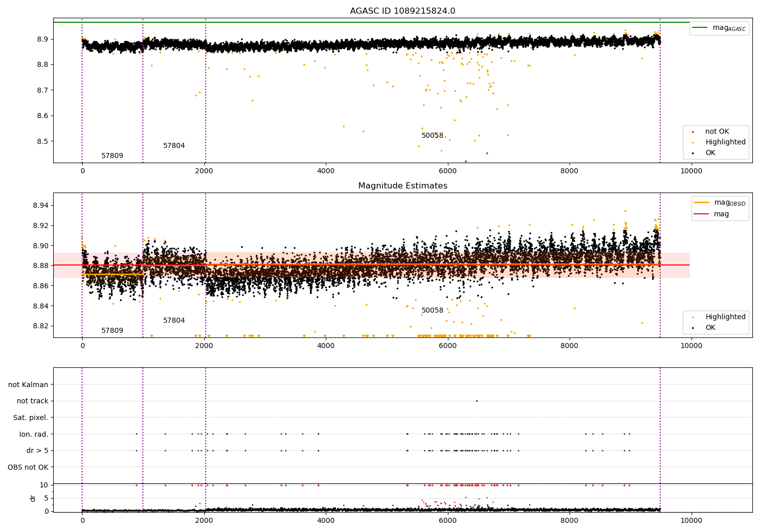Screen dimensions: 760x532
Task: Select the 'Sat. pixel.' axis label
Action: tap(31, 418)
